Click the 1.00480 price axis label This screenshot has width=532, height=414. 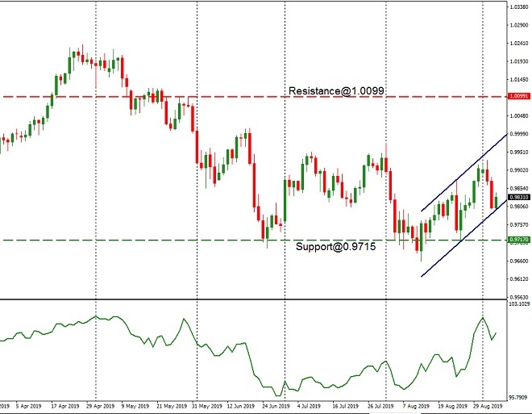pos(519,116)
